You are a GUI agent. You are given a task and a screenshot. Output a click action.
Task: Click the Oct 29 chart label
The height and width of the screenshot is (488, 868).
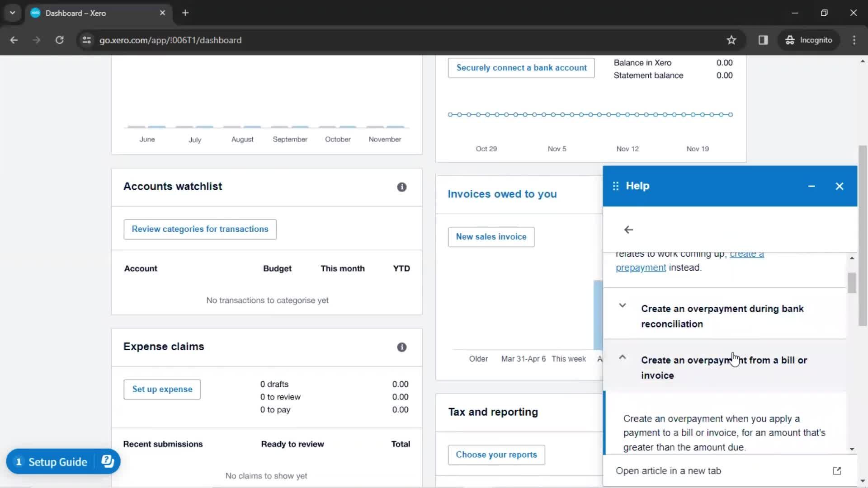click(486, 149)
